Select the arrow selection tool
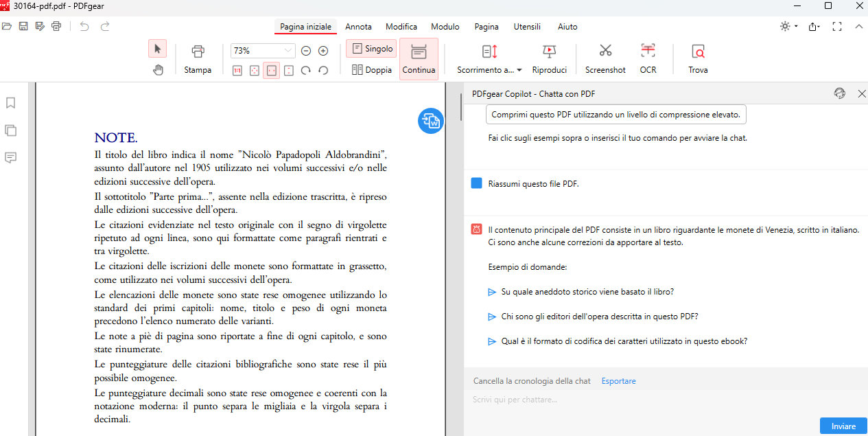Image resolution: width=868 pixels, height=436 pixels. coord(157,48)
